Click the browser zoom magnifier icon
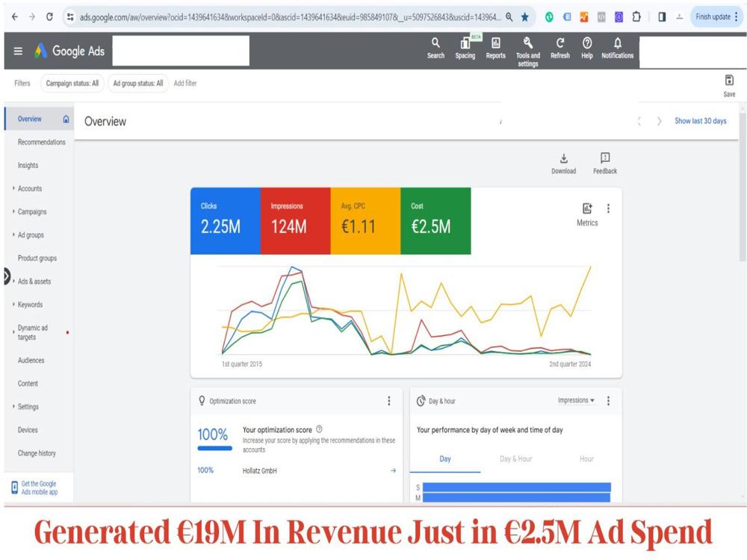This screenshot has height=560, width=747. 509,17
